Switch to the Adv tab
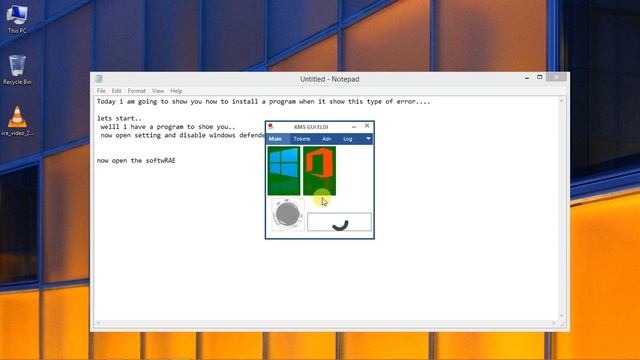640x360 pixels. click(327, 139)
